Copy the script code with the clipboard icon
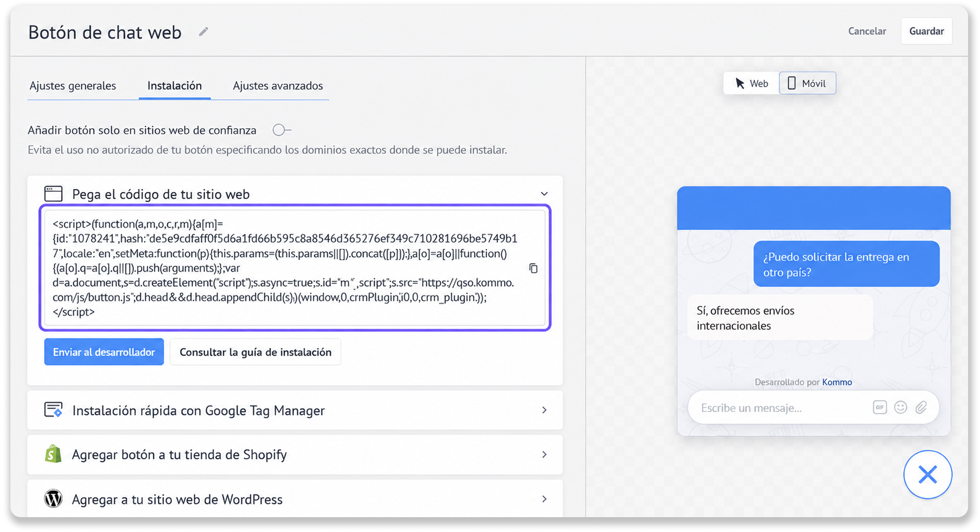980x532 pixels. [x=533, y=268]
